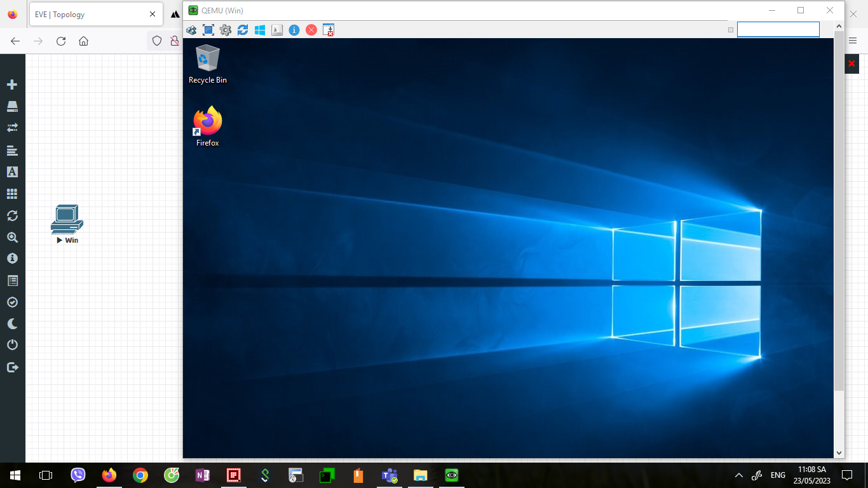The height and width of the screenshot is (488, 868).
Task: Refresh topology from the EVE sidebar
Action: 12,215
